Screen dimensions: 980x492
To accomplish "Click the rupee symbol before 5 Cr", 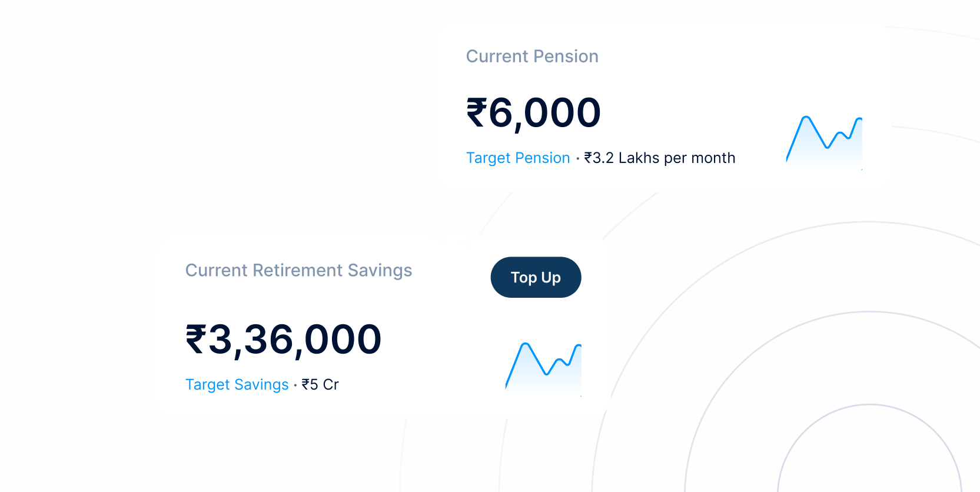I will 305,384.
